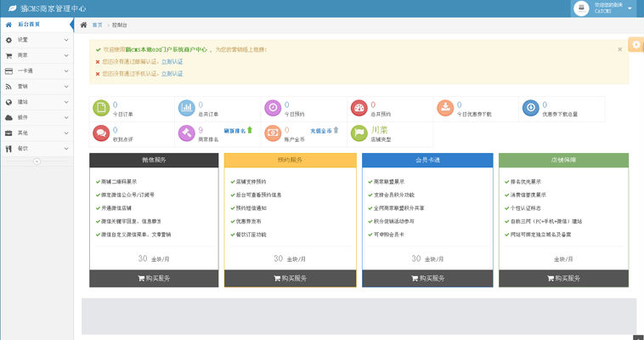644x340 pixels.
Task: Click the 充值金币 link
Action: pos(324,131)
